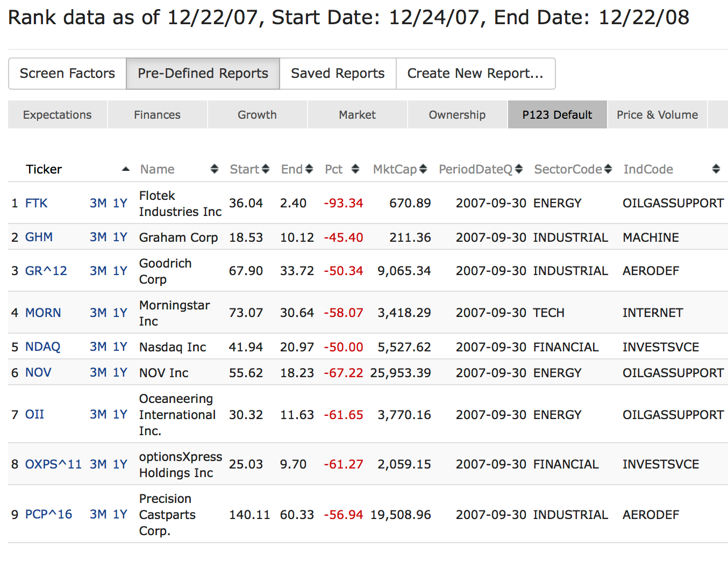Click the Pct column sort arrows
Image resolution: width=728 pixels, height=562 pixels.
click(x=355, y=169)
